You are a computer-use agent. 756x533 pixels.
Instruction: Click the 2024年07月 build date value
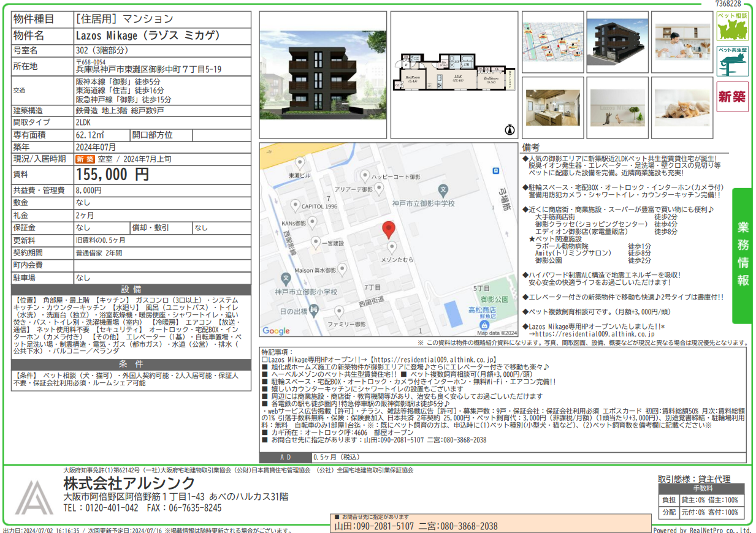(x=96, y=147)
